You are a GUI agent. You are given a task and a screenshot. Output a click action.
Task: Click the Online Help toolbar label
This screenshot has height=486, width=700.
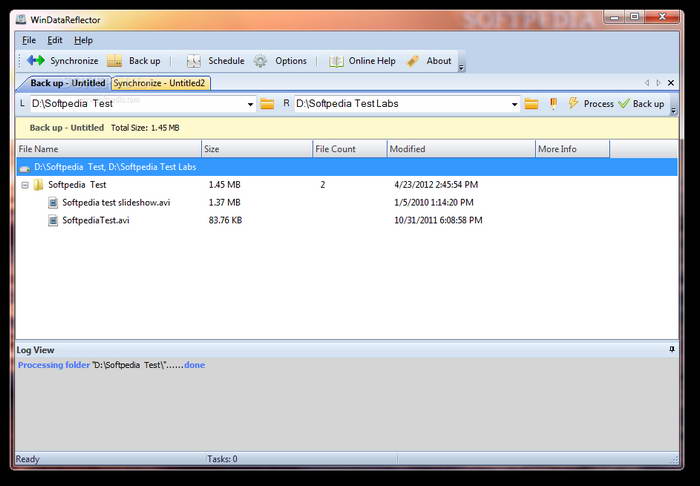coord(372,61)
